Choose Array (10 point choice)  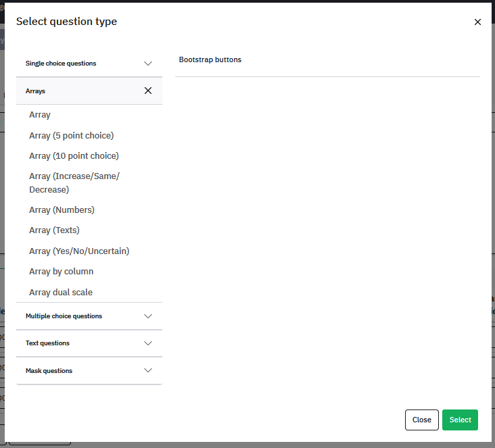pyautogui.click(x=74, y=156)
